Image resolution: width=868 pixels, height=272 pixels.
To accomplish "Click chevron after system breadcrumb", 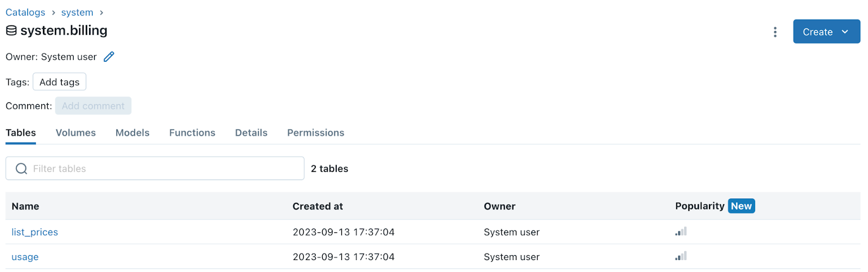I will click(101, 12).
